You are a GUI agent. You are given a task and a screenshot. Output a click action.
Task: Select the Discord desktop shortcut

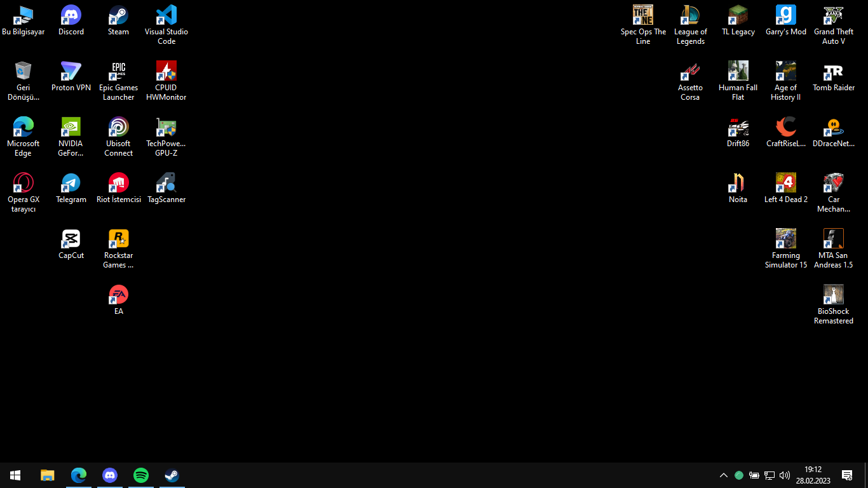[71, 21]
